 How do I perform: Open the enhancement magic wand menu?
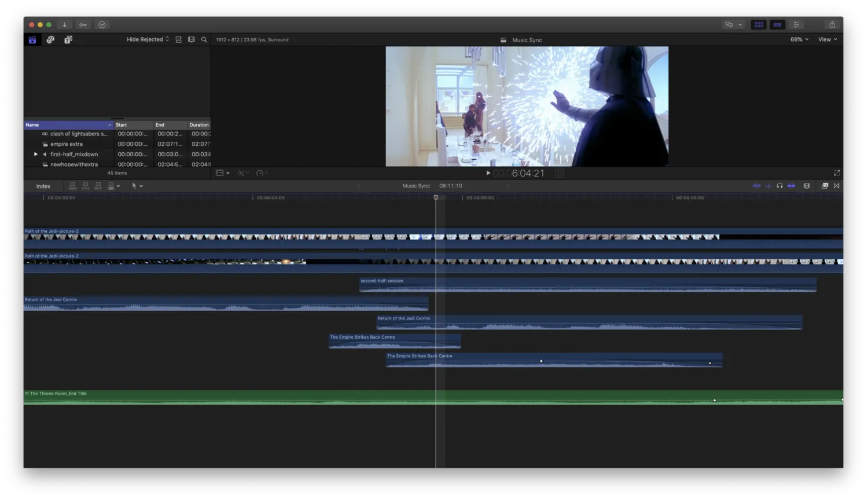pyautogui.click(x=244, y=173)
